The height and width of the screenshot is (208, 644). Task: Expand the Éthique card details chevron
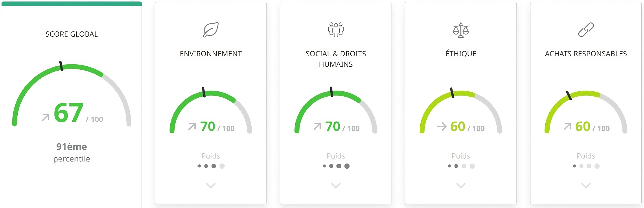[x=461, y=186]
